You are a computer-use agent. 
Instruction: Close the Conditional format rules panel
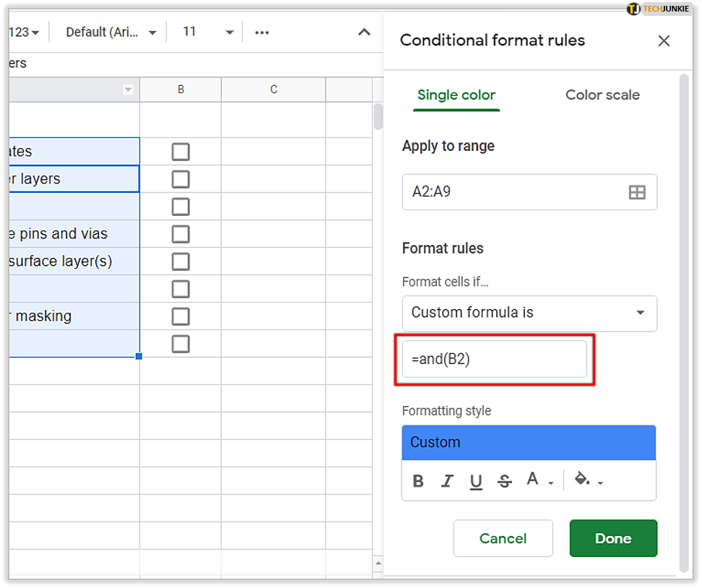click(664, 41)
